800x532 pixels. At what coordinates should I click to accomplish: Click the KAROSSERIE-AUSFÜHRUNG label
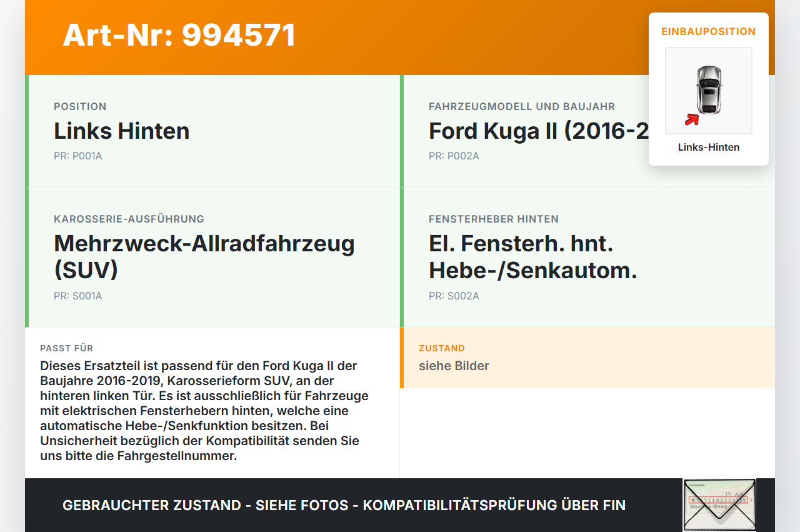(129, 219)
